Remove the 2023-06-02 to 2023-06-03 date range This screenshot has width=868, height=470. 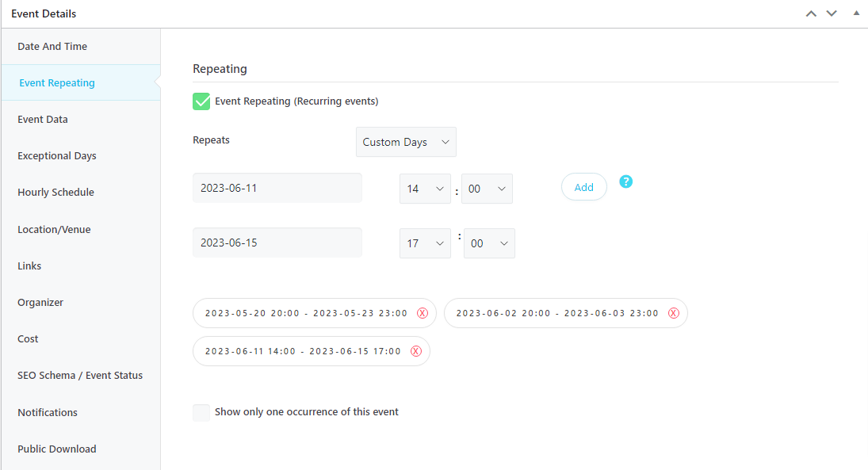click(x=674, y=313)
